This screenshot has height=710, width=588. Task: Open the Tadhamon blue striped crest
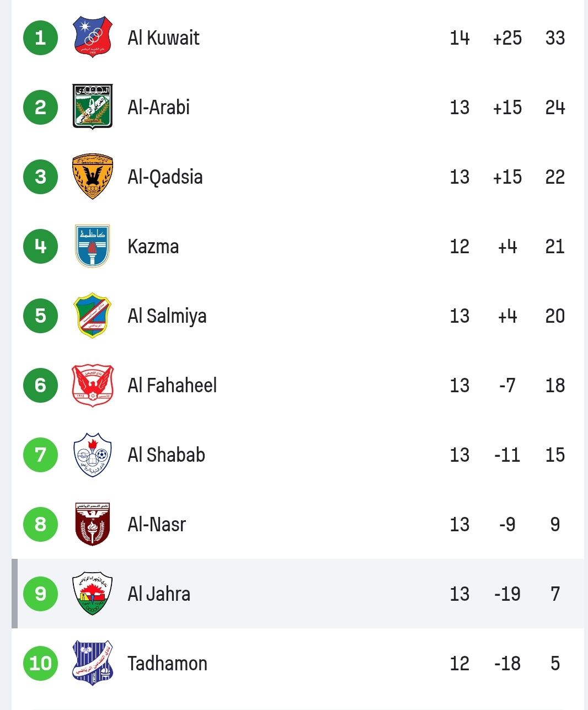point(93,663)
